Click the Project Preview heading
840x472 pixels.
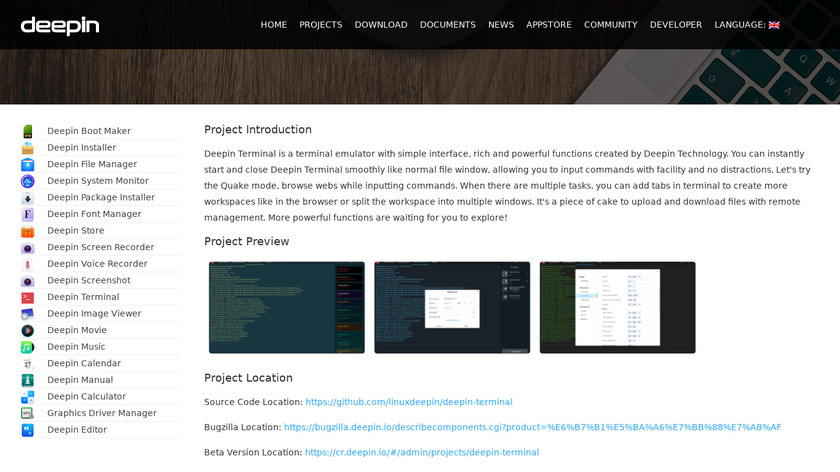pos(246,242)
